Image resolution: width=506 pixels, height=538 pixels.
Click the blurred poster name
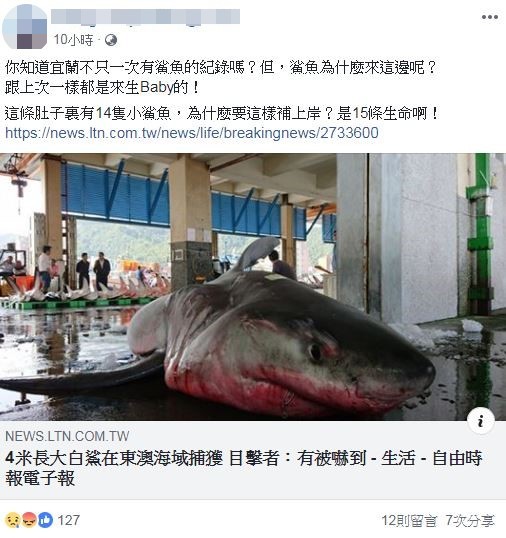[145, 17]
